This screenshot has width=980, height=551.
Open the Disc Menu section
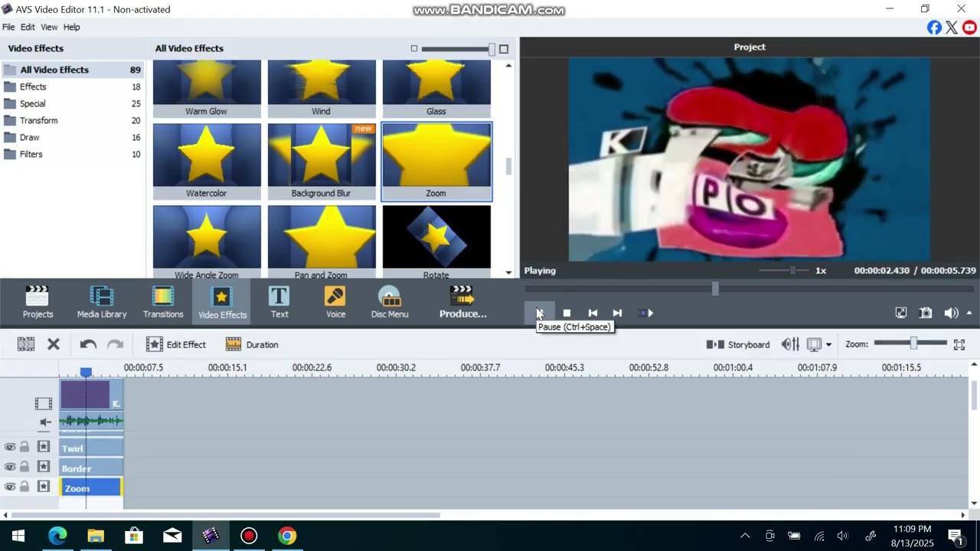(390, 302)
